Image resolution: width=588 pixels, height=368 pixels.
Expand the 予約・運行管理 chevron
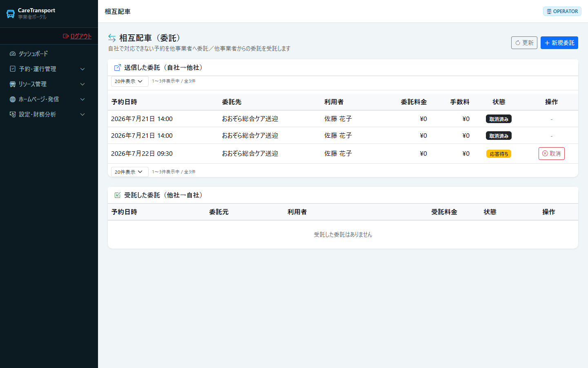pos(82,69)
